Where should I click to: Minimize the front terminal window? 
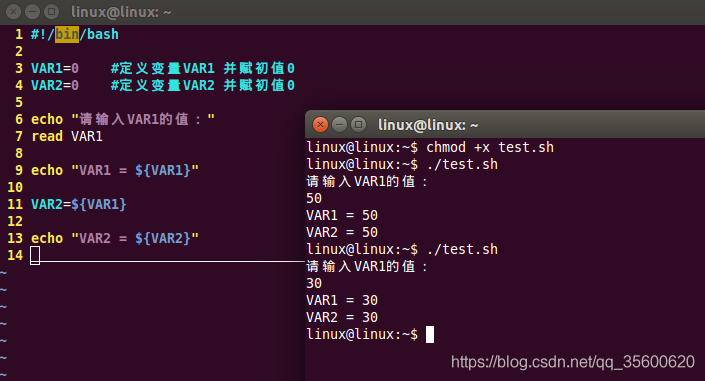[339, 124]
